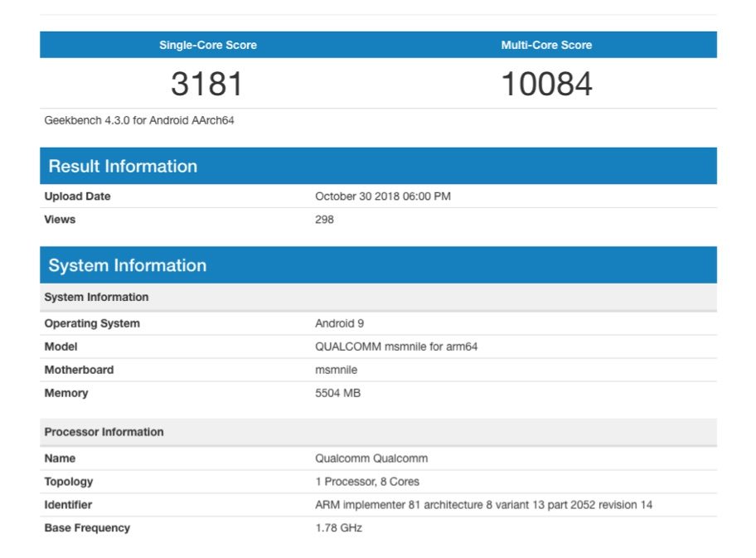Click the Base Frequency row label
This screenshot has height=558, width=756.
87,528
